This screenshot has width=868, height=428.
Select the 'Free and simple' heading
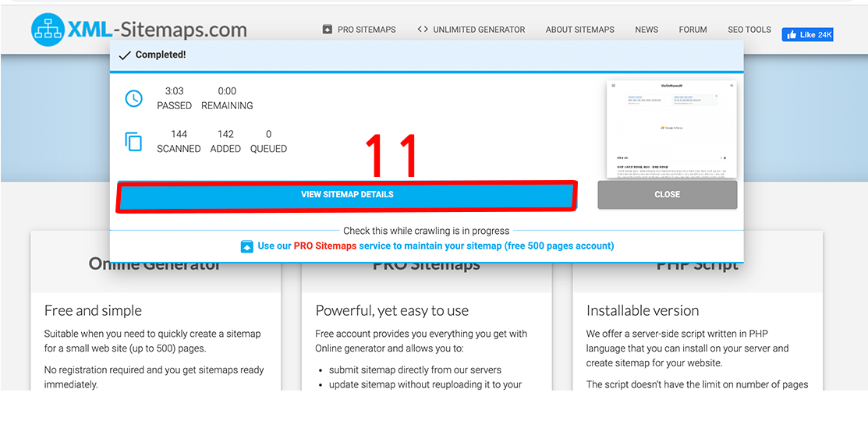93,310
